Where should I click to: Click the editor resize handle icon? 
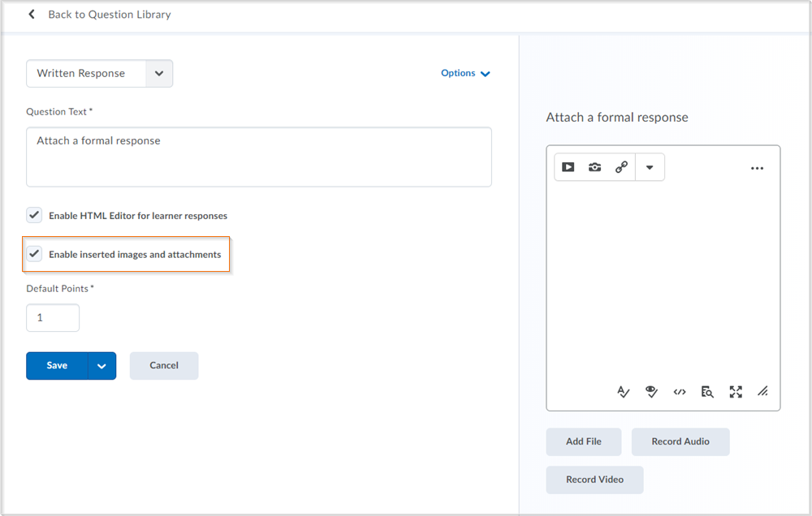[762, 392]
